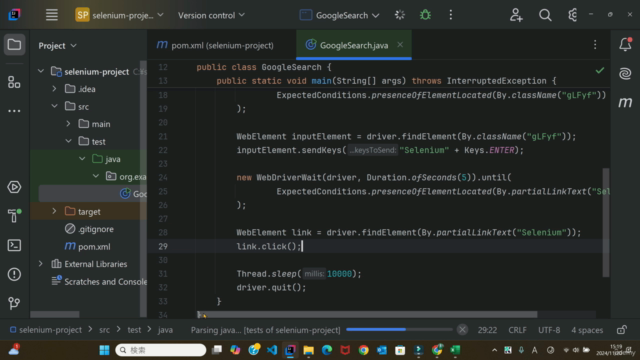Click the Parsing java progress bar
Screen dimensions: 640x360
(x=399, y=329)
